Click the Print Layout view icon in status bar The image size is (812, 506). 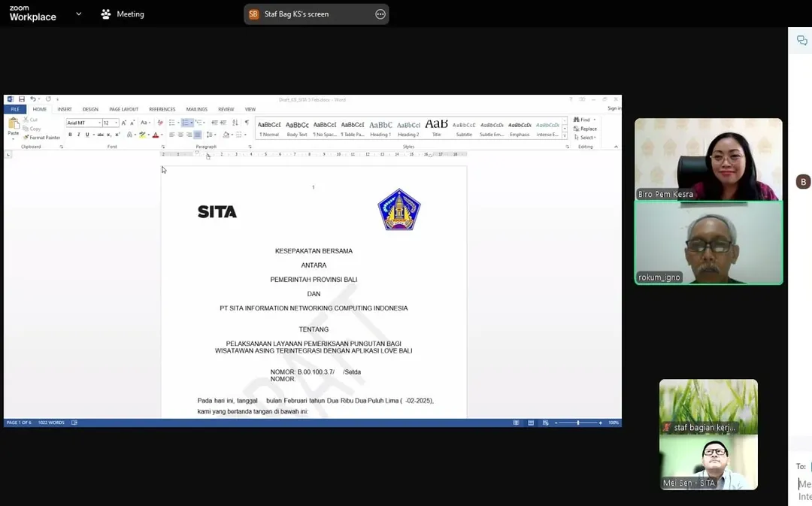[x=531, y=423]
